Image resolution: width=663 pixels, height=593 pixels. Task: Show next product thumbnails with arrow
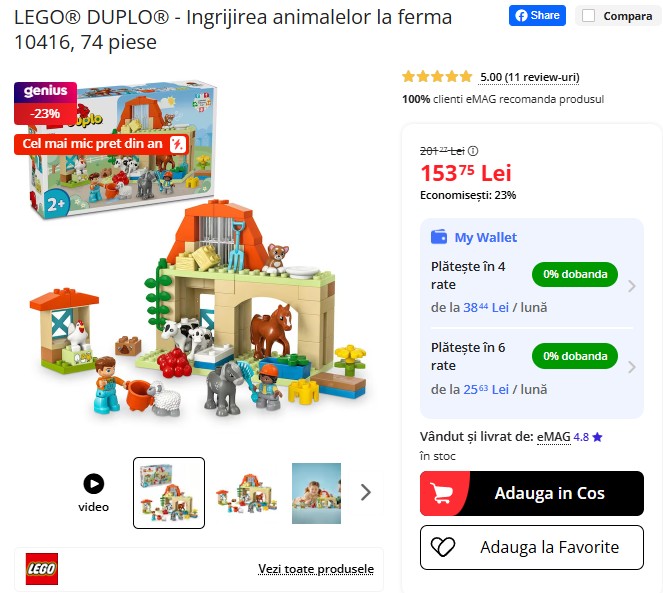(x=366, y=492)
